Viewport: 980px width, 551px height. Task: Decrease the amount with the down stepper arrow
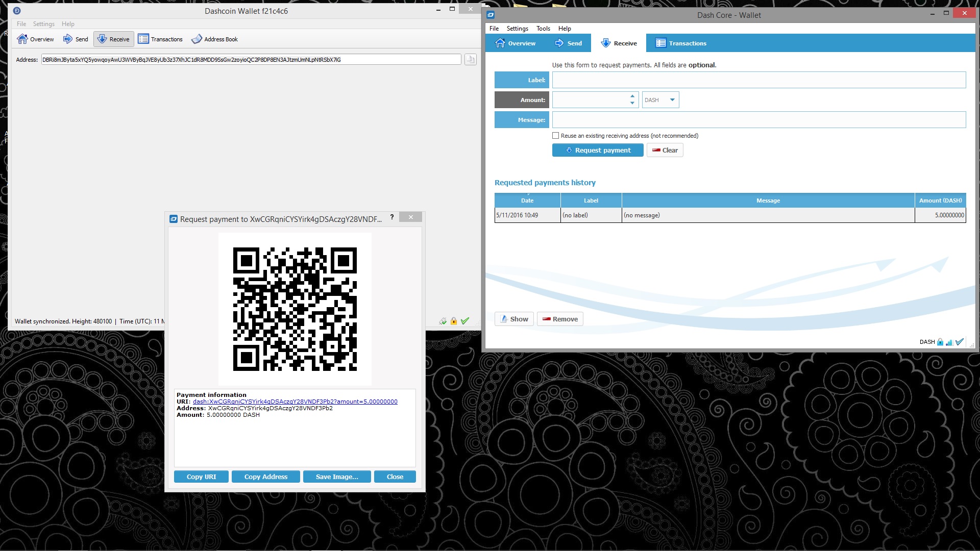[632, 104]
